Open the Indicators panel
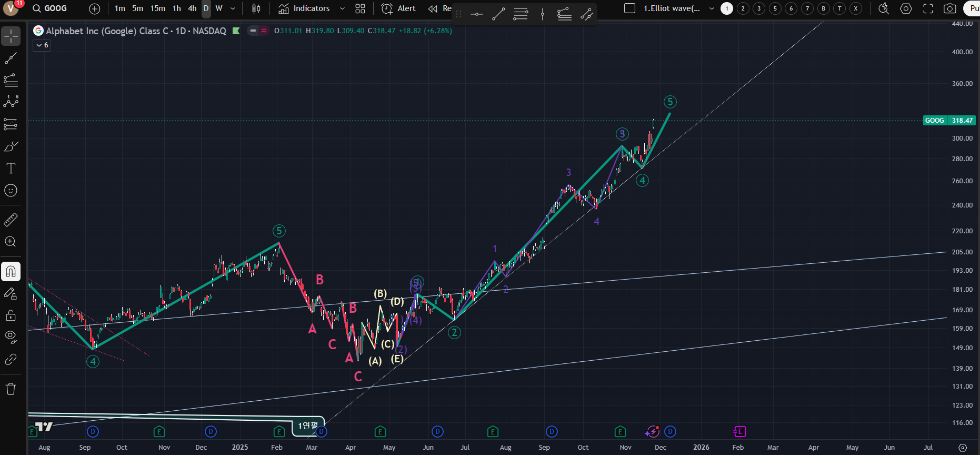This screenshot has width=980, height=455. point(304,8)
